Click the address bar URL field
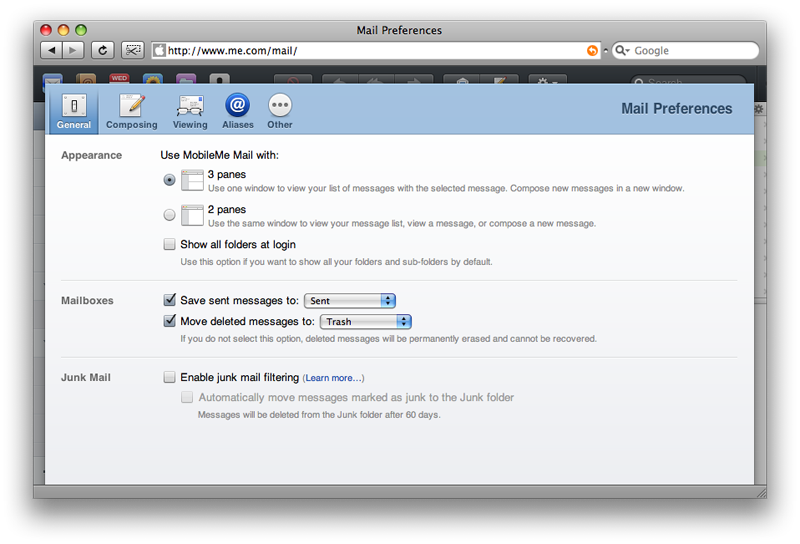Viewport: 800px width, 544px height. click(376, 51)
